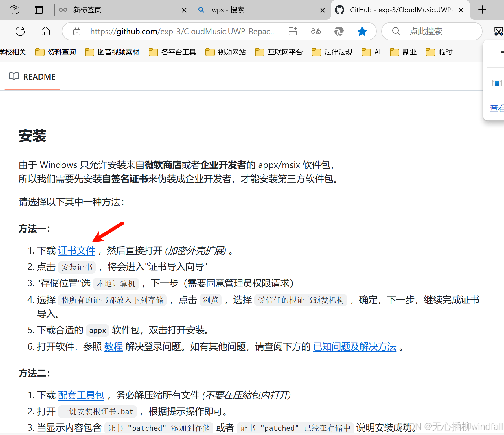Click the 一键安装根证书.bat label
The height and width of the screenshot is (435, 504).
(x=98, y=412)
